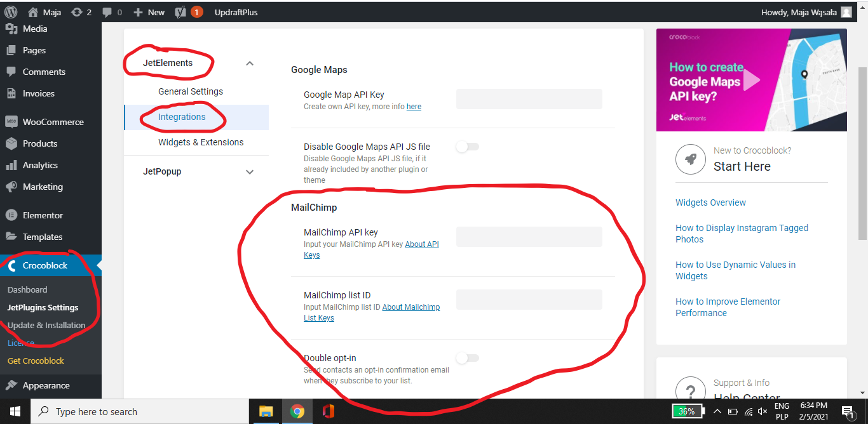Open How to Use Dynamic Values link
The image size is (868, 424).
tap(735, 270)
